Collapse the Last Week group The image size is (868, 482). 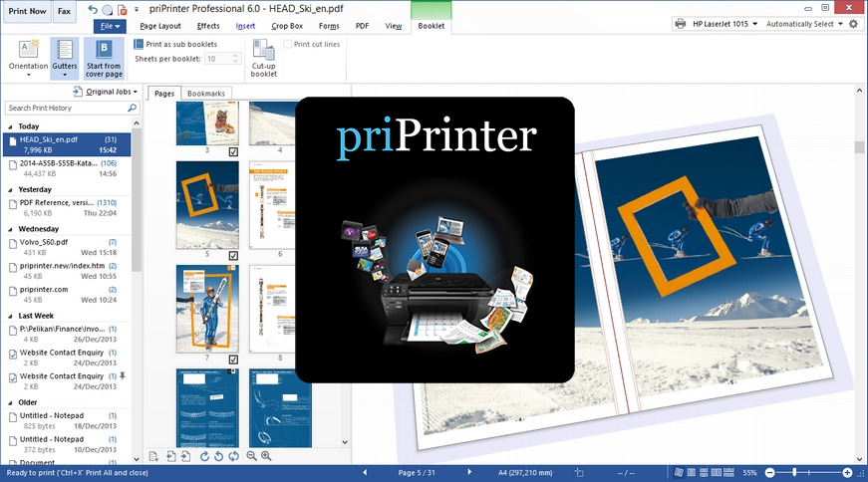(11, 316)
